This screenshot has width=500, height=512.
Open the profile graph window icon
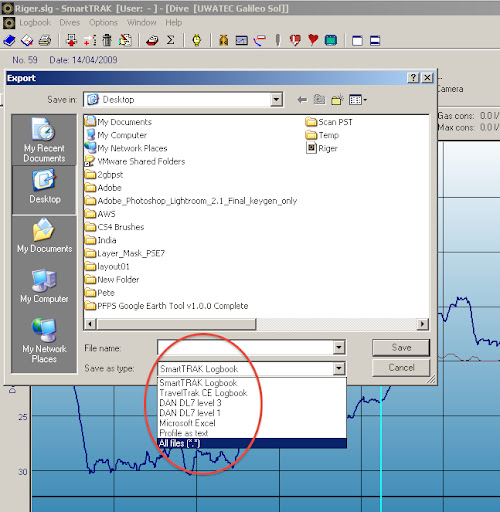pyautogui.click(x=242, y=41)
